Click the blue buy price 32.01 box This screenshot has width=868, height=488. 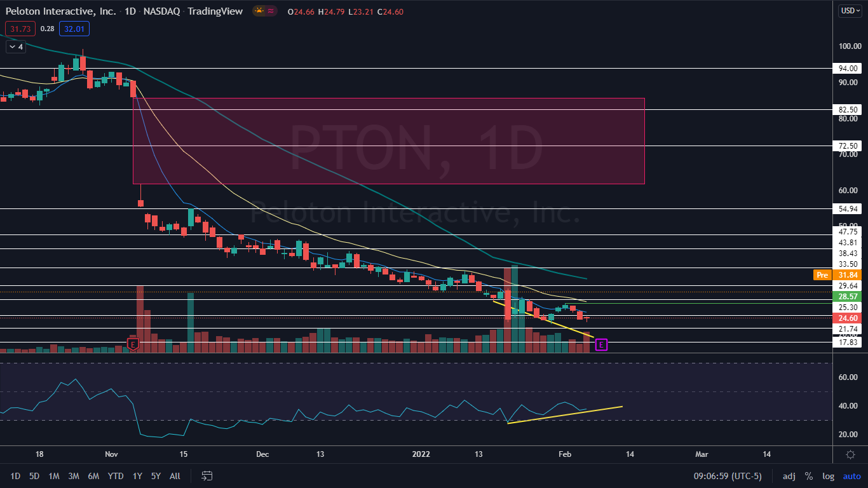coord(74,29)
